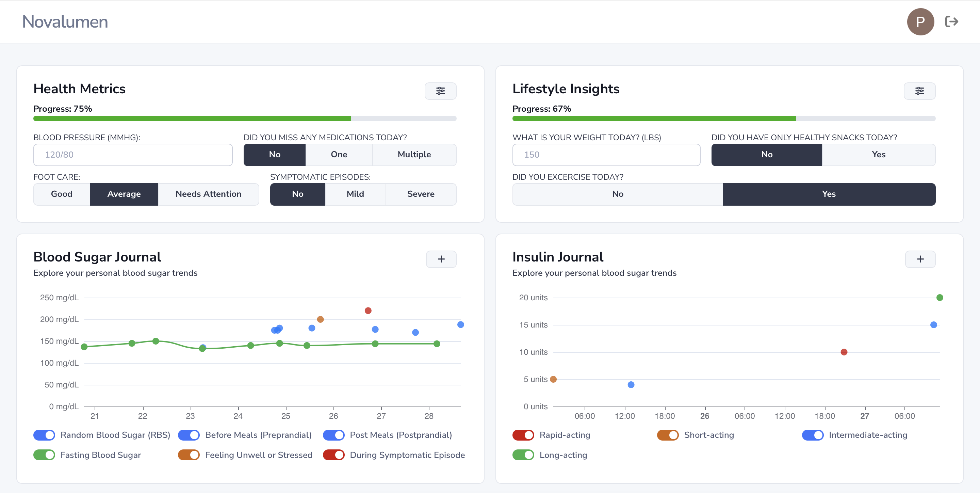
Task: Toggle Random Blood Sugar (RBS) series
Action: [44, 435]
